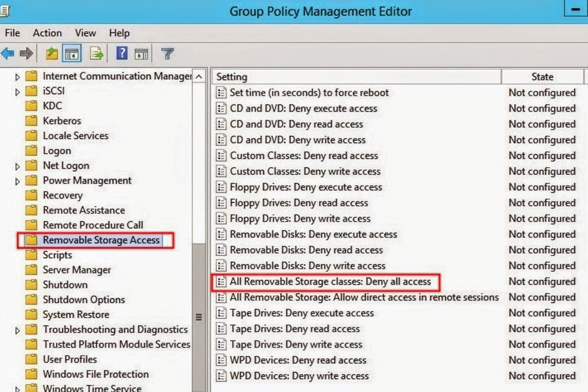Toggle the Show/Hide Console Tree icon
The width and height of the screenshot is (588, 392).
pos(72,54)
